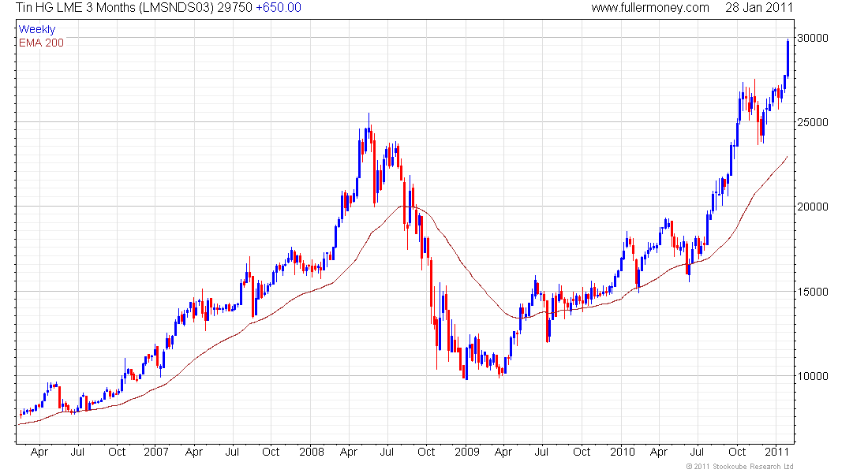Click the '2009' year label on time axis

466,452
